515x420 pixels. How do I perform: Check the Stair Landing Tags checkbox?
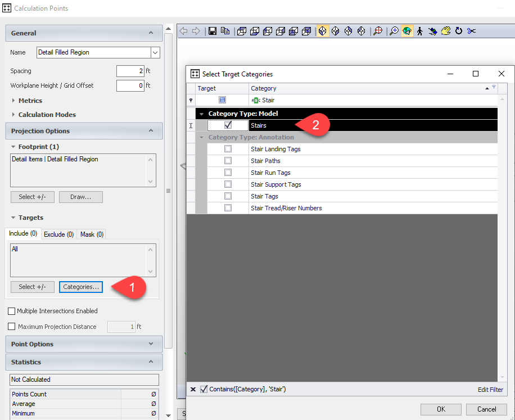click(x=228, y=149)
